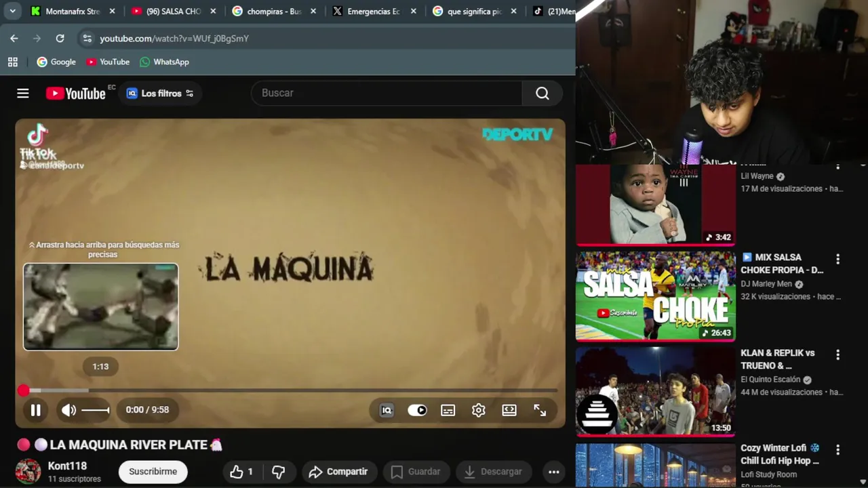Enter fullscreen mode
This screenshot has width=868, height=488.
tap(540, 410)
